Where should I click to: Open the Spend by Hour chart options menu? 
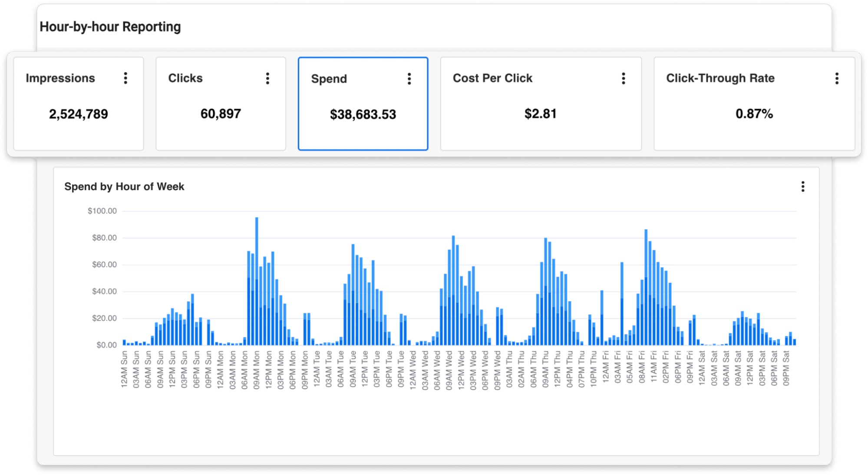point(802,187)
